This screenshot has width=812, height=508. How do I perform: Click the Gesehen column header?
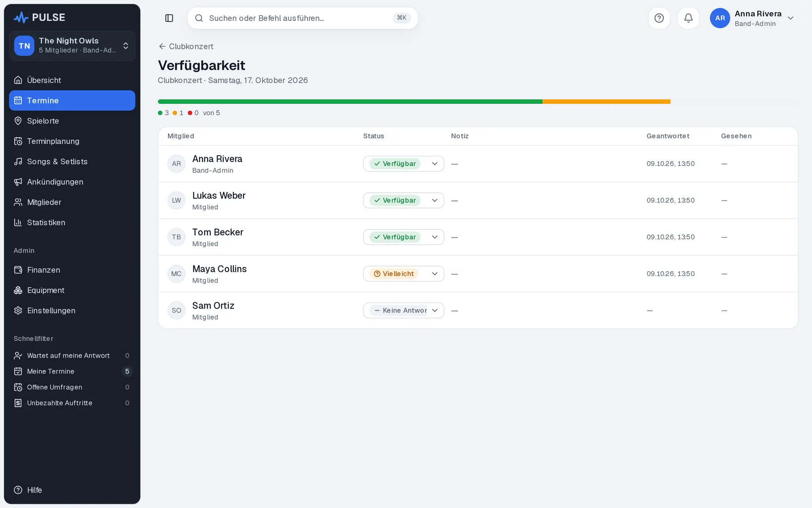[736, 136]
